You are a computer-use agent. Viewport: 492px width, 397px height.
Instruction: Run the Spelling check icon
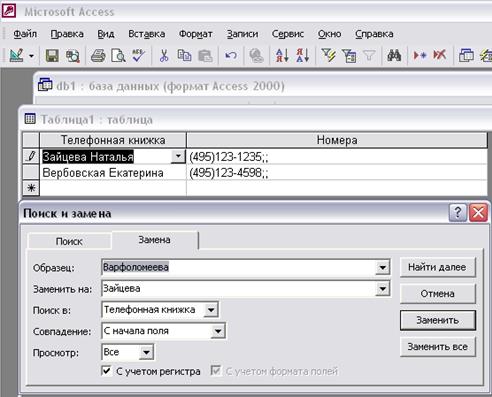[138, 56]
